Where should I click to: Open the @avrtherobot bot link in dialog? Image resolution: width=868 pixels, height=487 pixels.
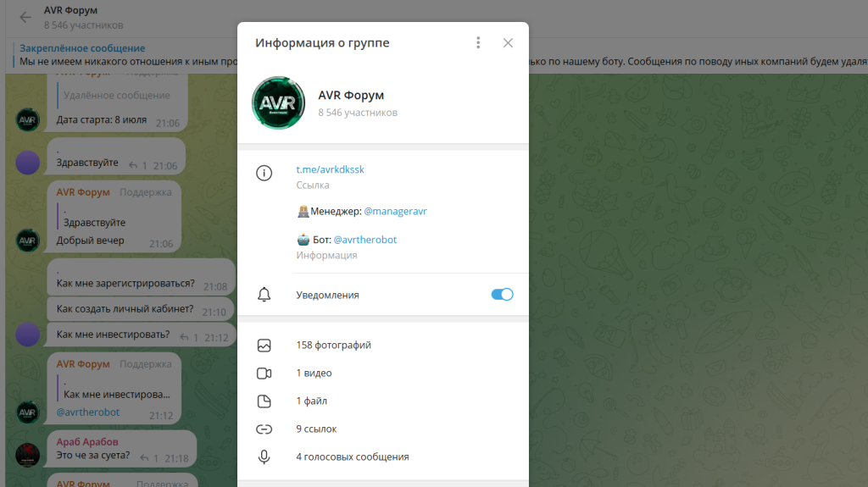(364, 240)
